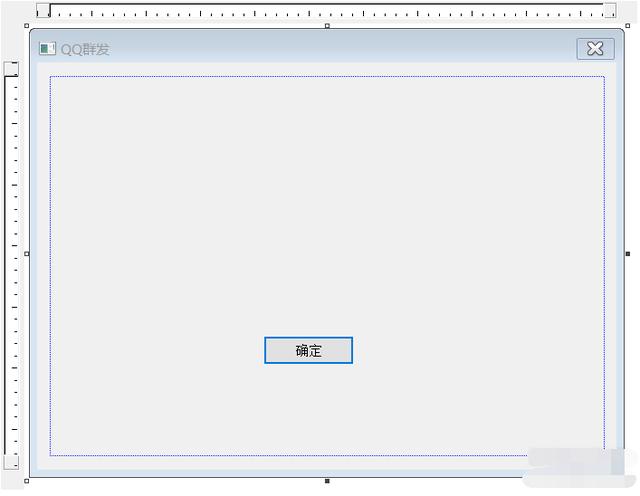Click the QQ群发 dialog title icon
The width and height of the screenshot is (640, 496).
(47, 49)
